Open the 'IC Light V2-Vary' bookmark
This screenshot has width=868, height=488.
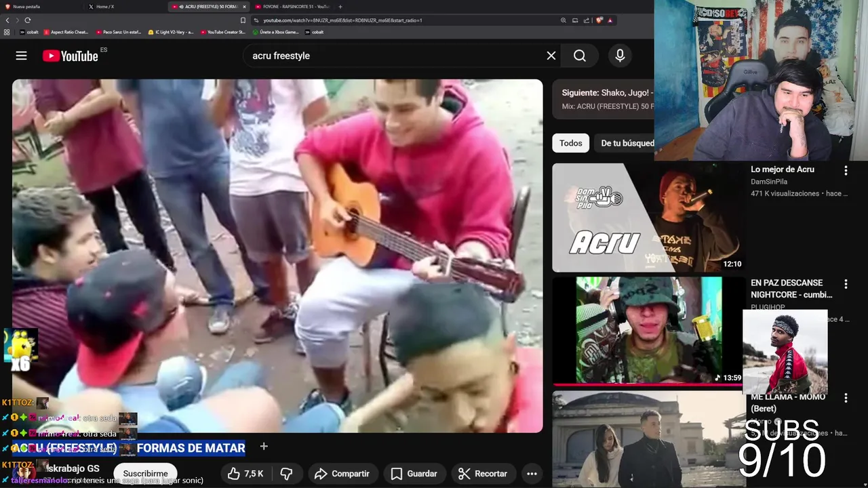click(x=171, y=32)
